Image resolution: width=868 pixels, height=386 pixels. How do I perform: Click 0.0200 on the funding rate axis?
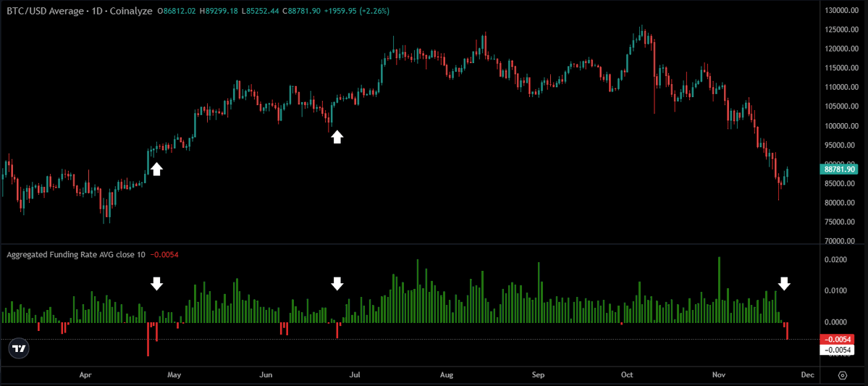point(836,260)
